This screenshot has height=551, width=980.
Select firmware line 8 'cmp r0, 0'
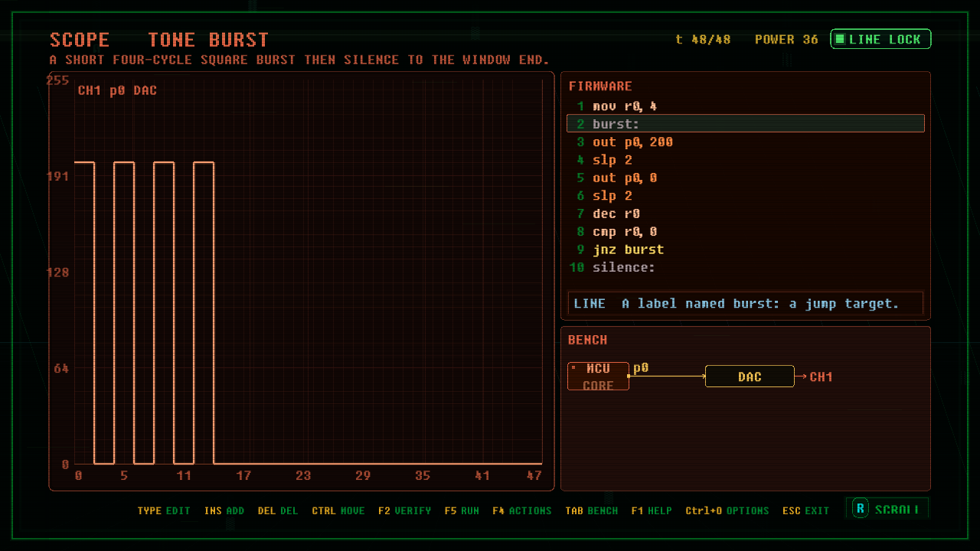click(x=746, y=232)
